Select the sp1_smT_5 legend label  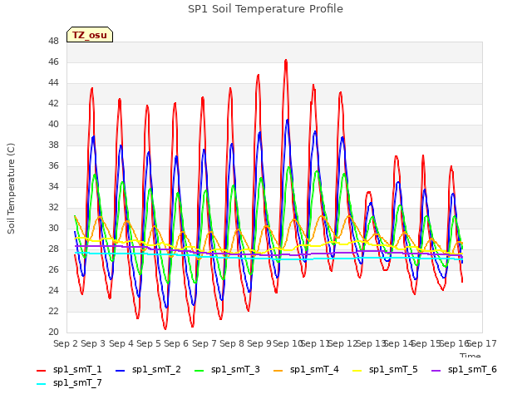pos(393,369)
